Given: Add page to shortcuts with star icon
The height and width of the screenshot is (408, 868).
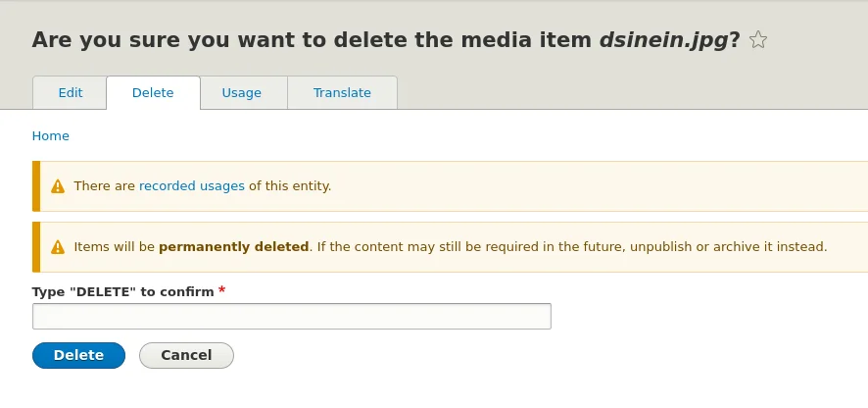Looking at the screenshot, I should (758, 40).
